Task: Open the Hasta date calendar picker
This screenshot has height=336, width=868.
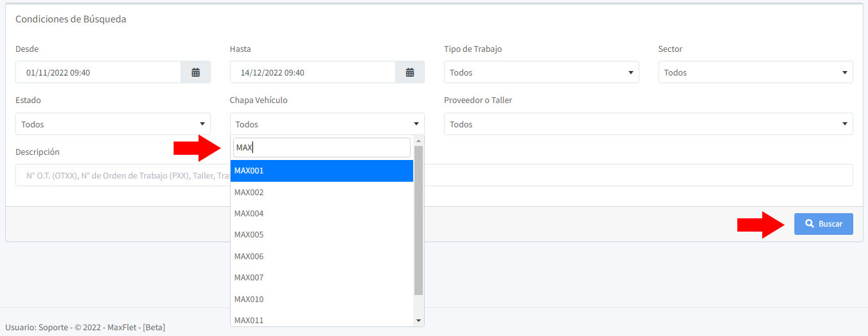Action: [x=410, y=72]
